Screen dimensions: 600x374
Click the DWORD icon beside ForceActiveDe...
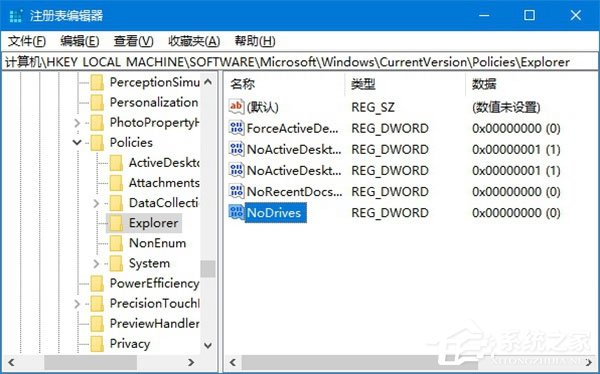[236, 127]
